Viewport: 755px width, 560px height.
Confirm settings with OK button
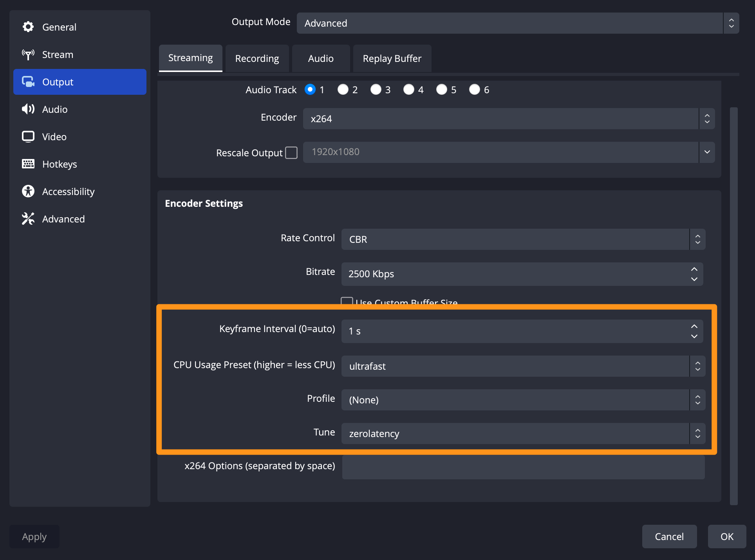point(727,537)
